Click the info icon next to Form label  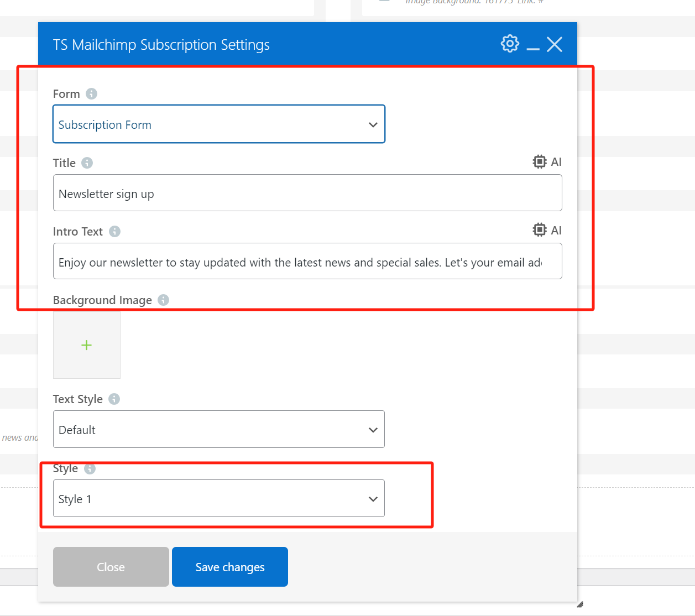(91, 93)
